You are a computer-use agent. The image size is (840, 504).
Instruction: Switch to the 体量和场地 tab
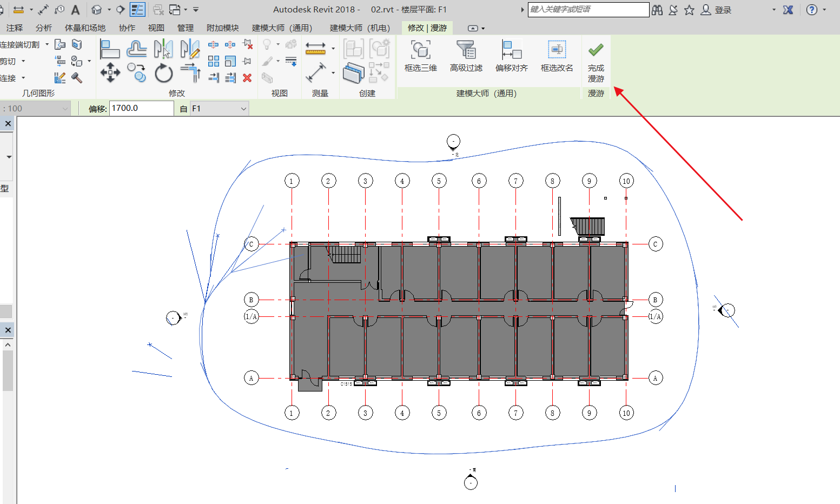coord(85,28)
